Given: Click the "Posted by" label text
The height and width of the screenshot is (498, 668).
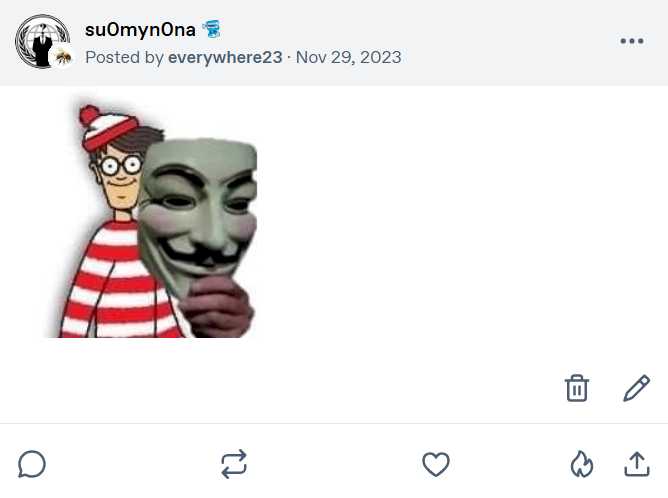Looking at the screenshot, I should click(124, 57).
